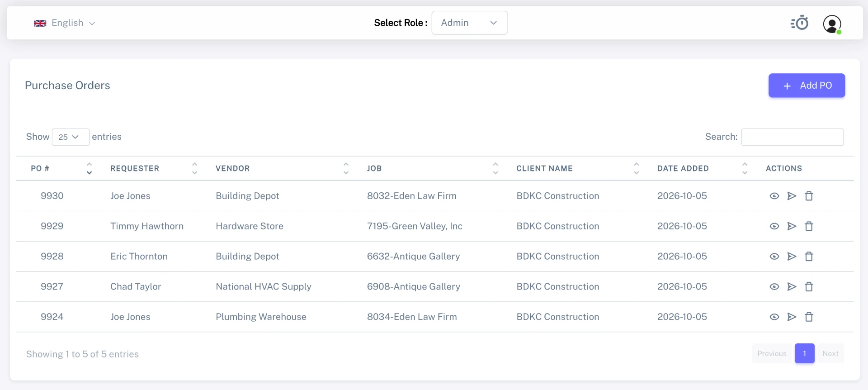Open the English language dropdown
The width and height of the screenshot is (868, 390).
pos(64,23)
